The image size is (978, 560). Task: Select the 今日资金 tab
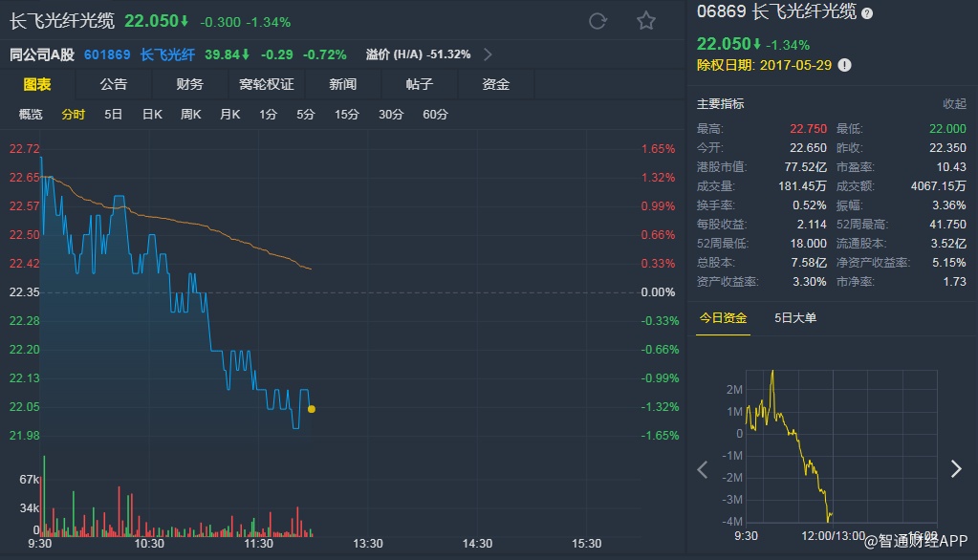pos(723,318)
